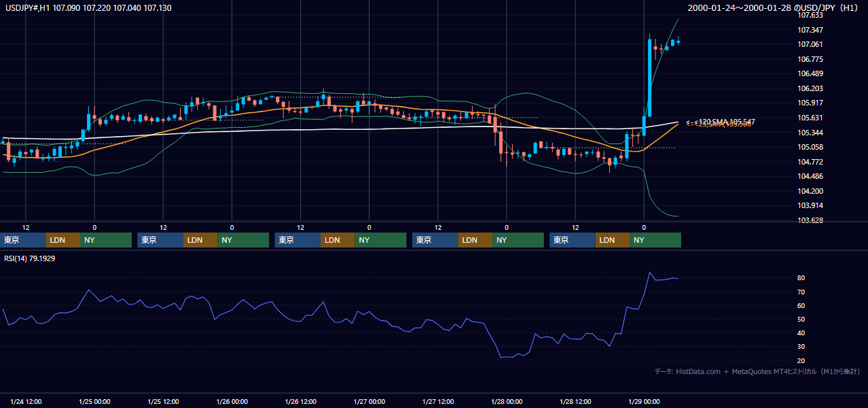Click the 1/29 00:00 date label
The width and height of the screenshot is (868, 408).
click(644, 402)
